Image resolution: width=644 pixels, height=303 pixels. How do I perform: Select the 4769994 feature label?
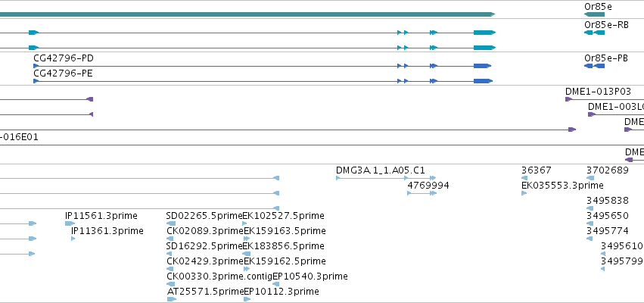coord(428,186)
